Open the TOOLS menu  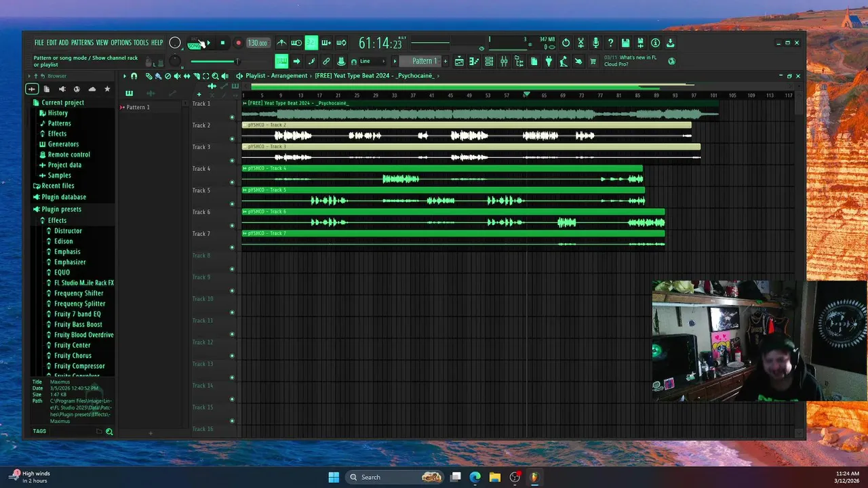click(x=140, y=43)
